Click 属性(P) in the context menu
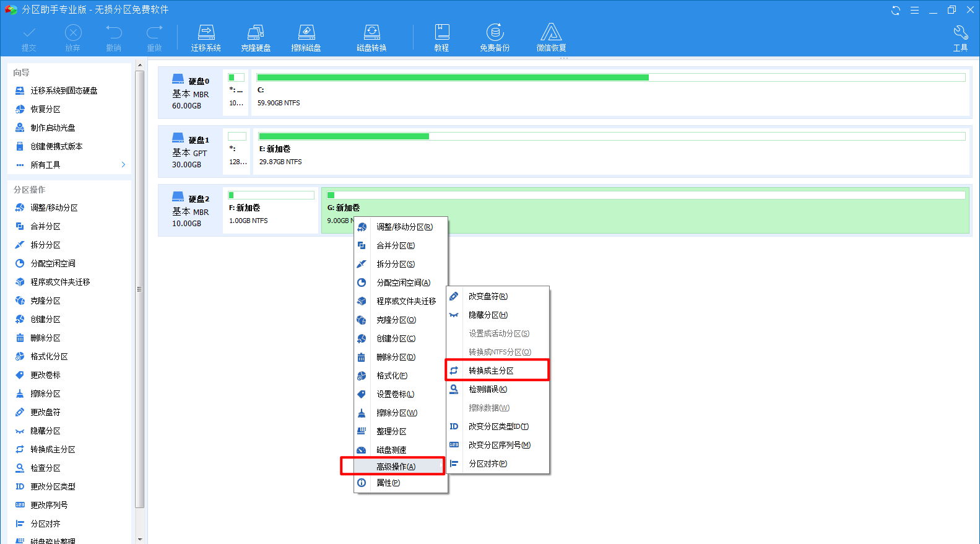 [x=388, y=483]
